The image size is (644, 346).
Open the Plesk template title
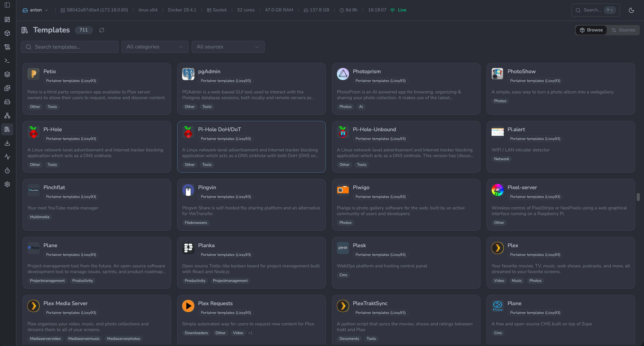[359, 245]
